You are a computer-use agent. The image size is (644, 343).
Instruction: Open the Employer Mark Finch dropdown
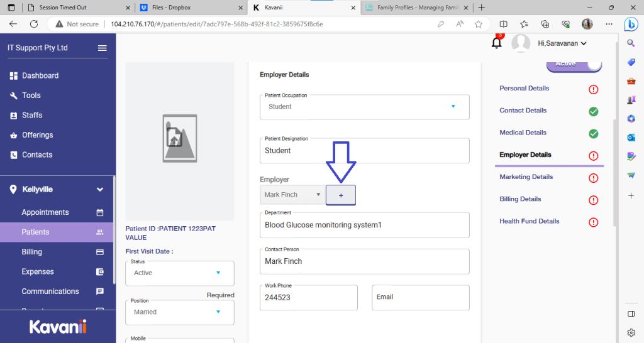292,195
